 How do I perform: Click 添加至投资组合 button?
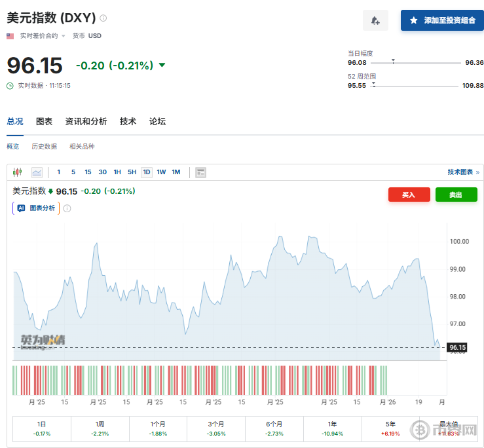point(442,20)
